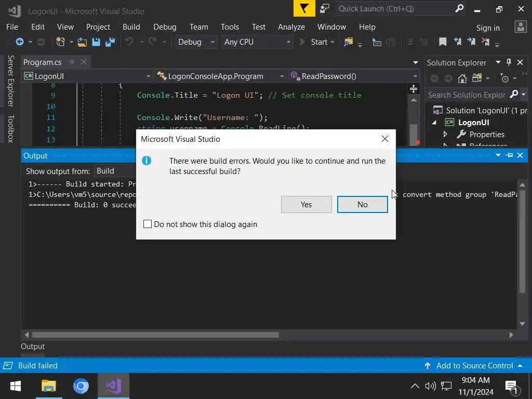This screenshot has width=532, height=399.
Task: Click the Search Solution Explorer input field
Action: pos(467,95)
